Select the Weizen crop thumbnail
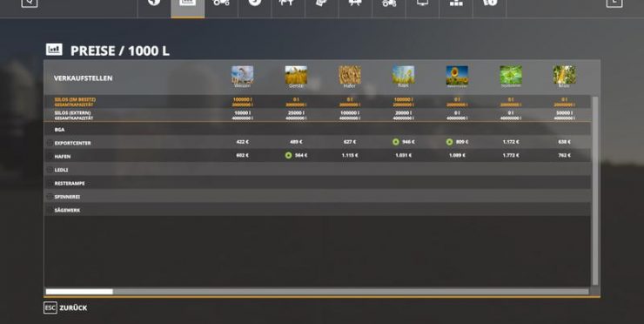This screenshot has height=324, width=644. (242, 75)
